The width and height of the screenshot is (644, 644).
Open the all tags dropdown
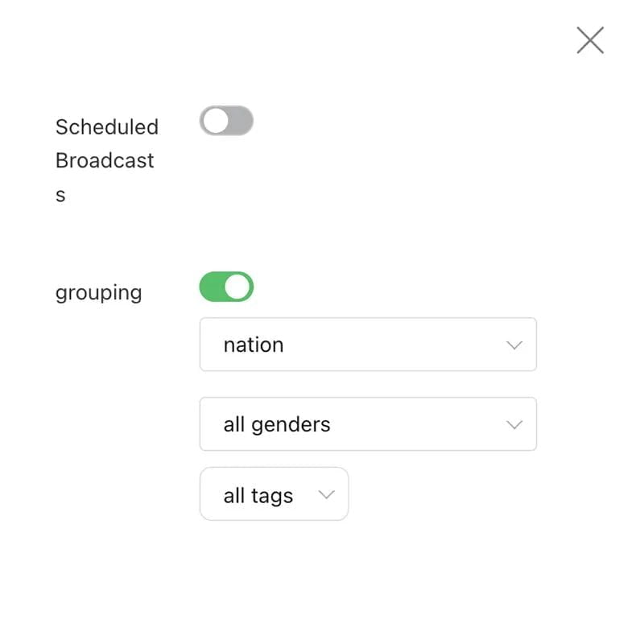(x=274, y=494)
